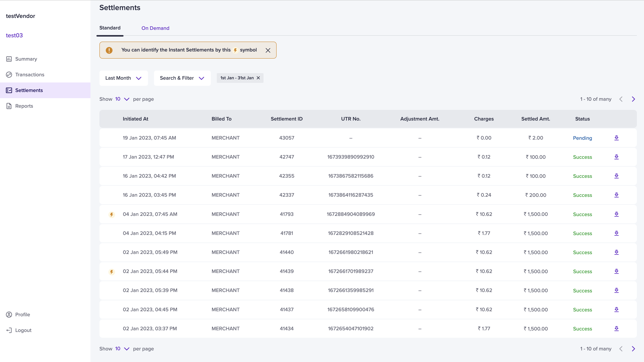Go to next page using top arrow
This screenshot has width=644, height=362.
pyautogui.click(x=633, y=99)
